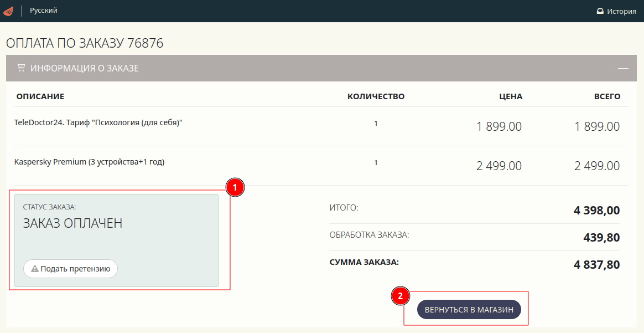This screenshot has width=644, height=333.
Task: Click the shopping cart icon in panel header
Action: [21, 68]
